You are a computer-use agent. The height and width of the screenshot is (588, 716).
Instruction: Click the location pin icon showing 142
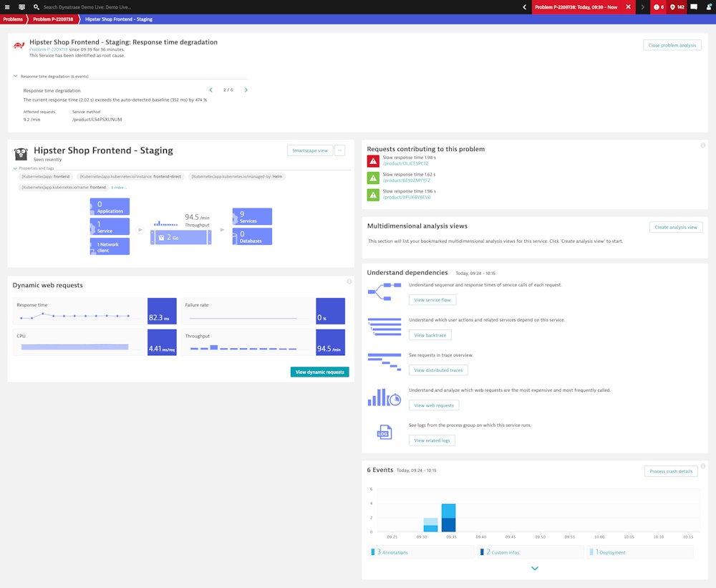coord(674,6)
